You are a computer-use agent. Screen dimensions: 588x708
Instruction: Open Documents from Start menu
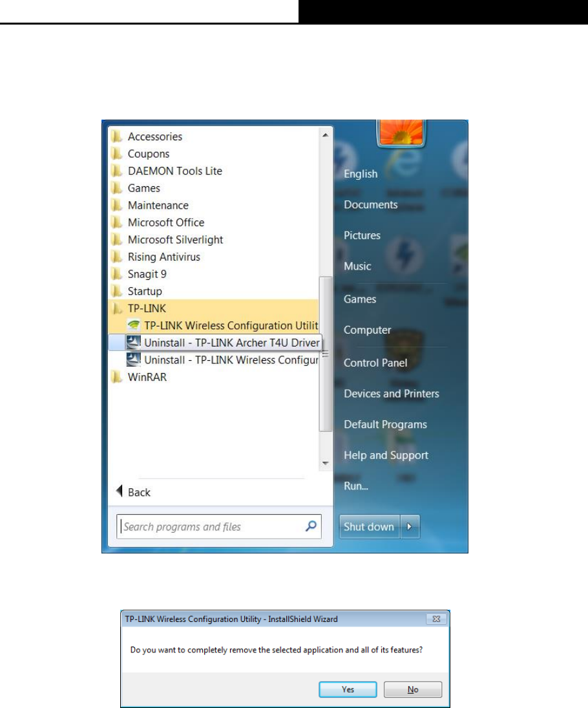370,204
